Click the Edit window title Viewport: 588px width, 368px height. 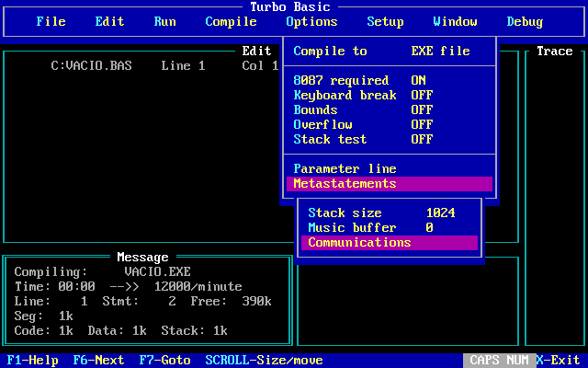(257, 52)
